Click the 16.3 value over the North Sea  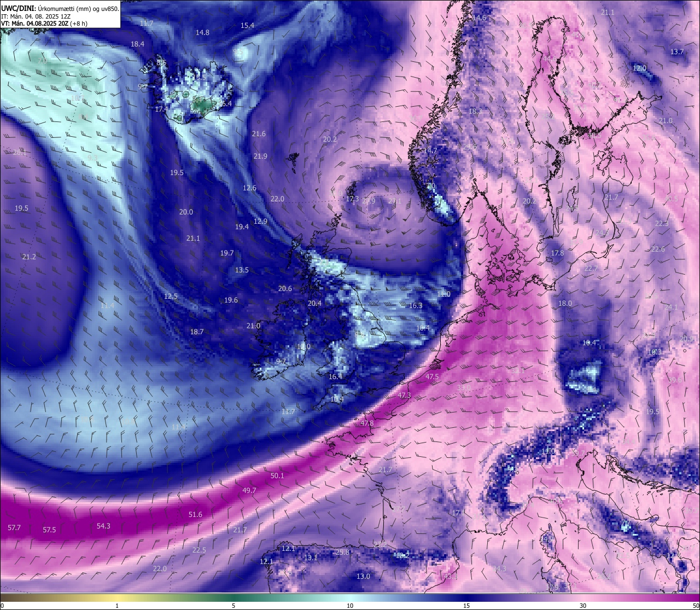[416, 305]
